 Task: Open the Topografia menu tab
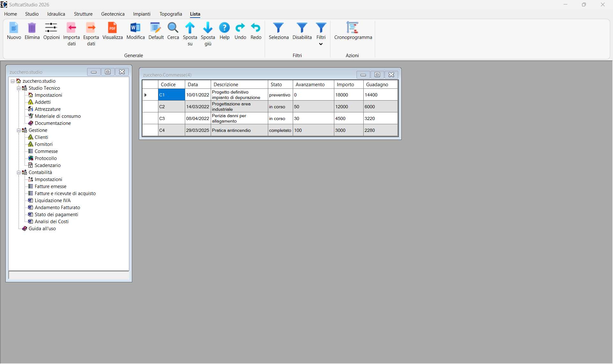pos(171,14)
